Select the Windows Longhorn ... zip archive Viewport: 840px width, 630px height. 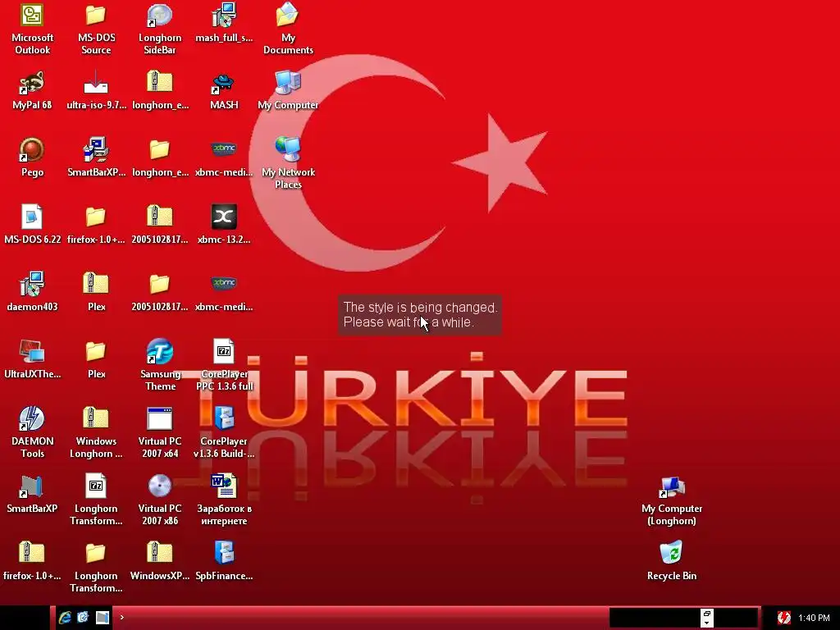pos(96,419)
